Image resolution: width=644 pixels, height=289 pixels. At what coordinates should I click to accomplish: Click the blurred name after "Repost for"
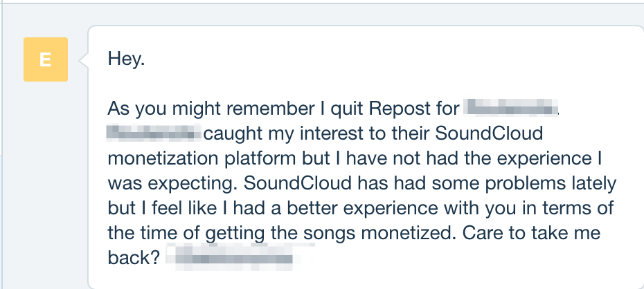(x=511, y=108)
